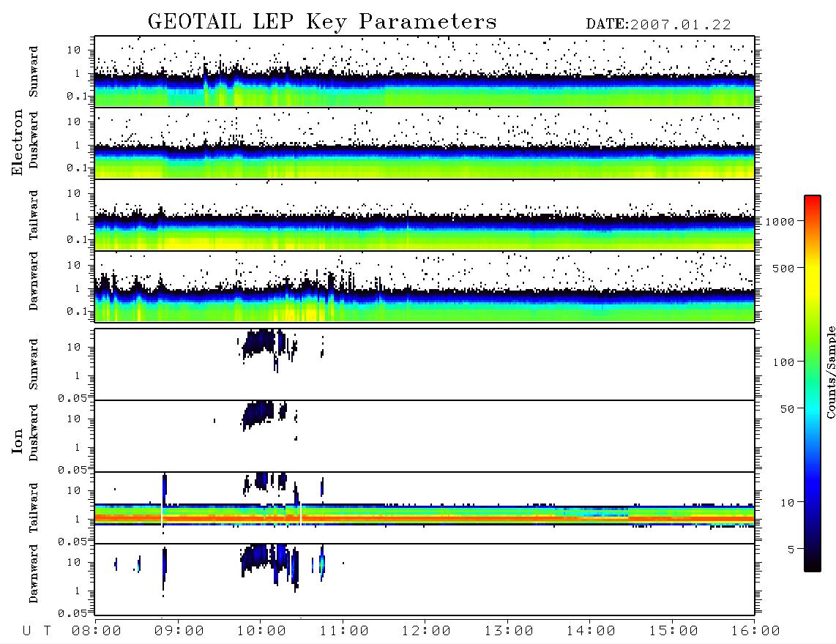Click the Ion Duskward spectrogram panel

425,436
